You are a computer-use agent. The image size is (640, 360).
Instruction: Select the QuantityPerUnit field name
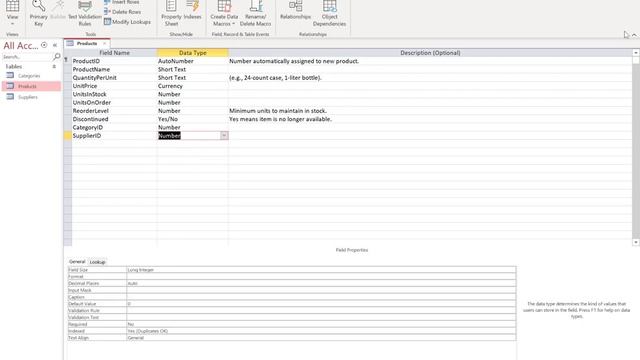[94, 78]
